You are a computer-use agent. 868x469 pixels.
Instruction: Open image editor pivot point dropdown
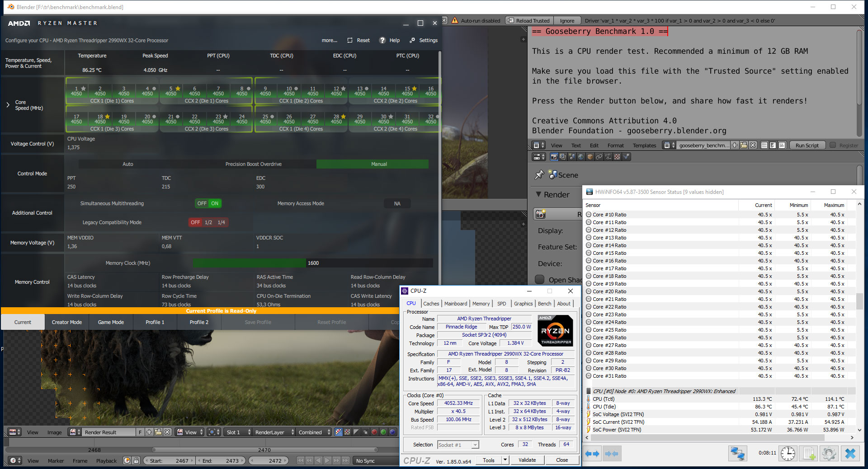point(213,432)
